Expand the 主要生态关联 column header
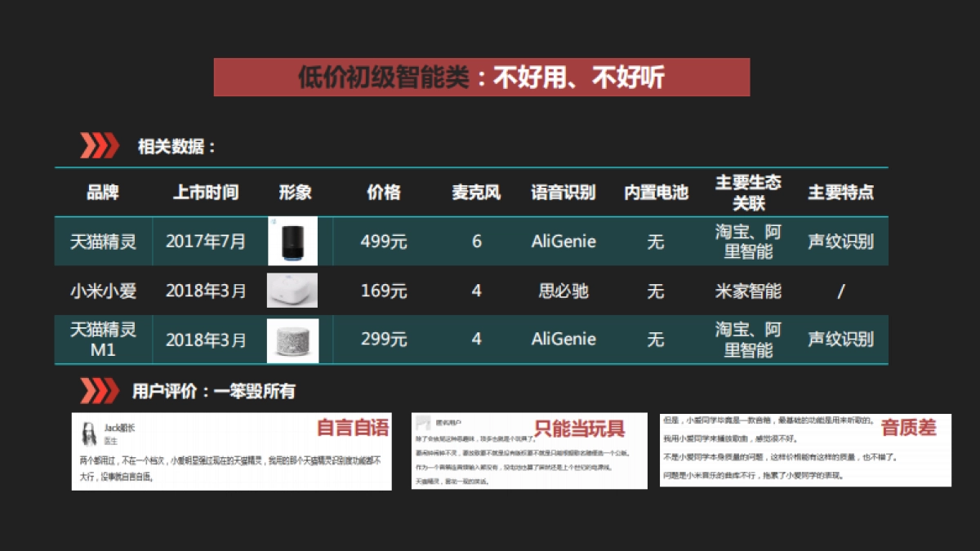The width and height of the screenshot is (980, 551). [747, 192]
